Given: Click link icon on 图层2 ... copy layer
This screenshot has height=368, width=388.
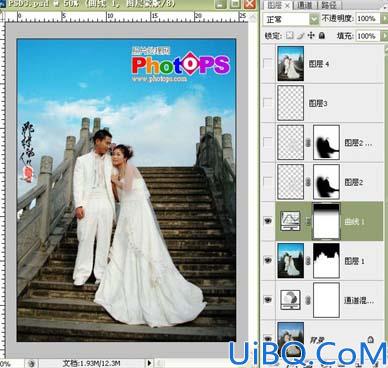Looking at the screenshot, I should (308, 143).
